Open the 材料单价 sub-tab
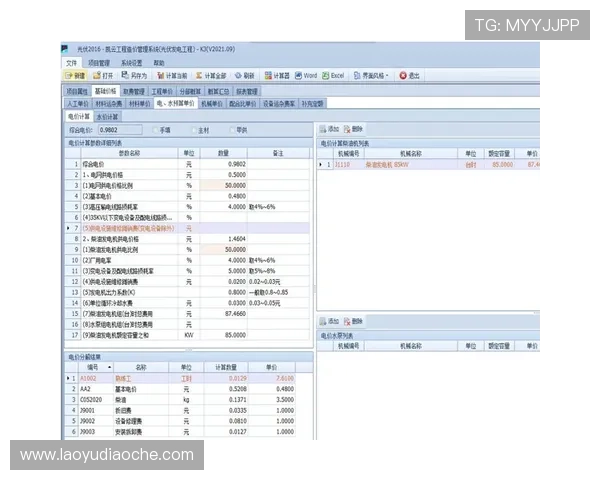This screenshot has width=600, height=480. pyautogui.click(x=140, y=104)
